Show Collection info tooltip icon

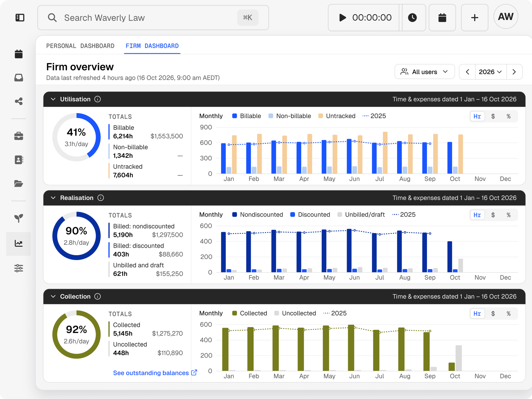(x=97, y=296)
